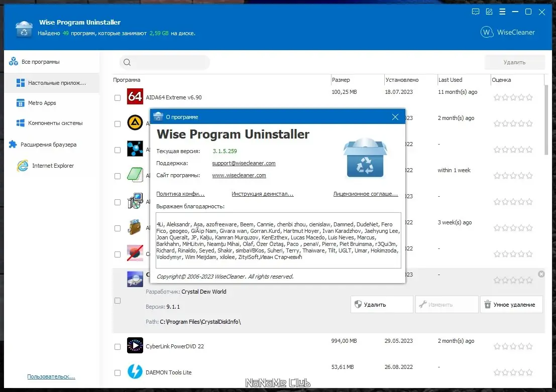Sort list by the Размер column header
Screen dimensions: 556x392
pos(357,80)
